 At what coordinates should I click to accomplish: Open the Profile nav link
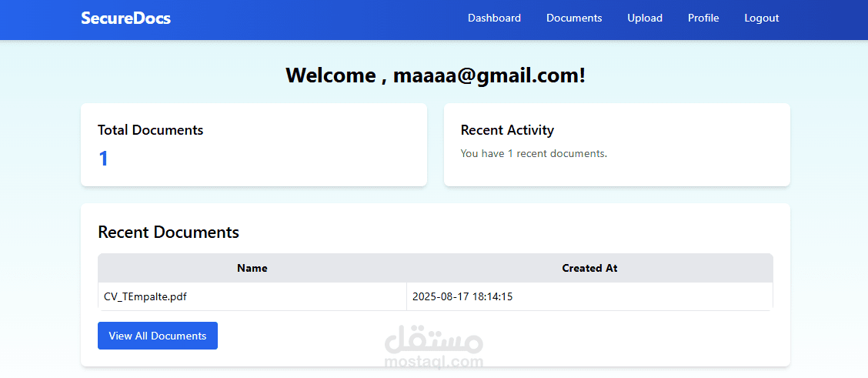coord(703,18)
